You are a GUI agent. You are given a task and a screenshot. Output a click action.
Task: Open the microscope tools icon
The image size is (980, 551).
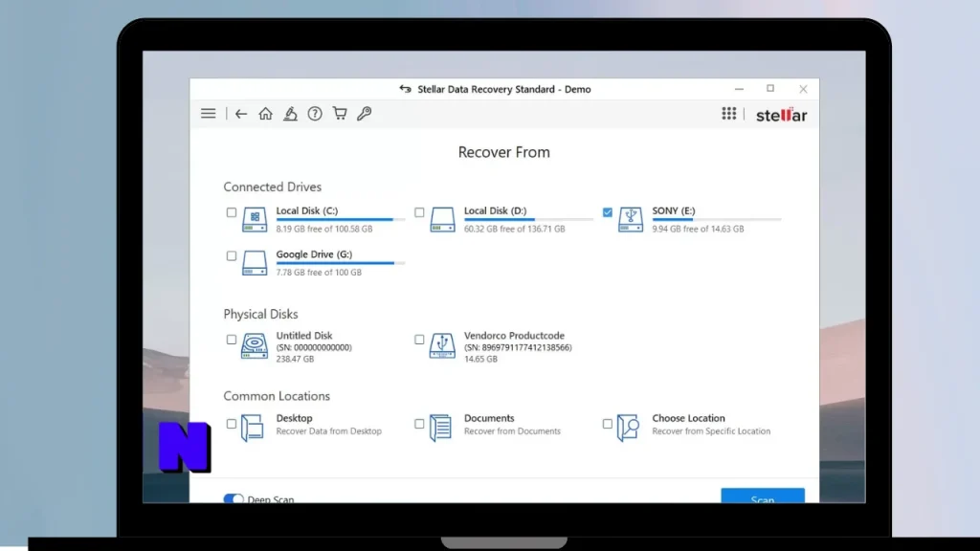point(290,114)
